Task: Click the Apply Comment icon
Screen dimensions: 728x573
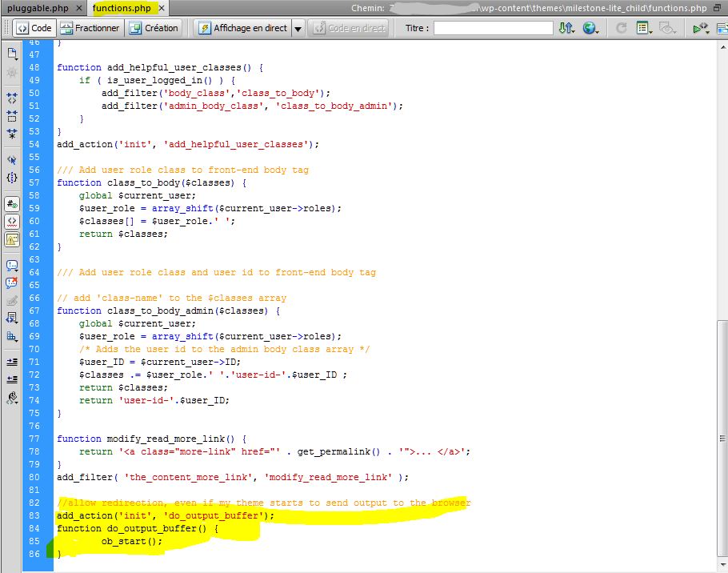Action: coord(12,265)
